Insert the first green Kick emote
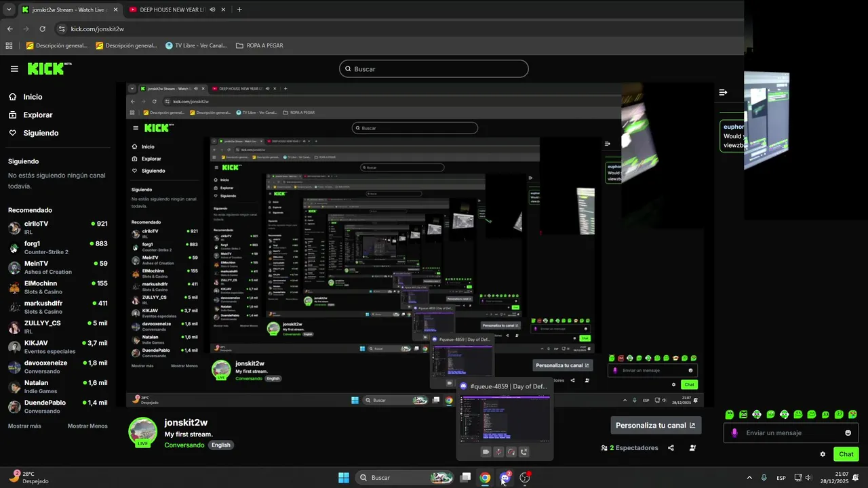The height and width of the screenshot is (488, 868). pos(730,414)
